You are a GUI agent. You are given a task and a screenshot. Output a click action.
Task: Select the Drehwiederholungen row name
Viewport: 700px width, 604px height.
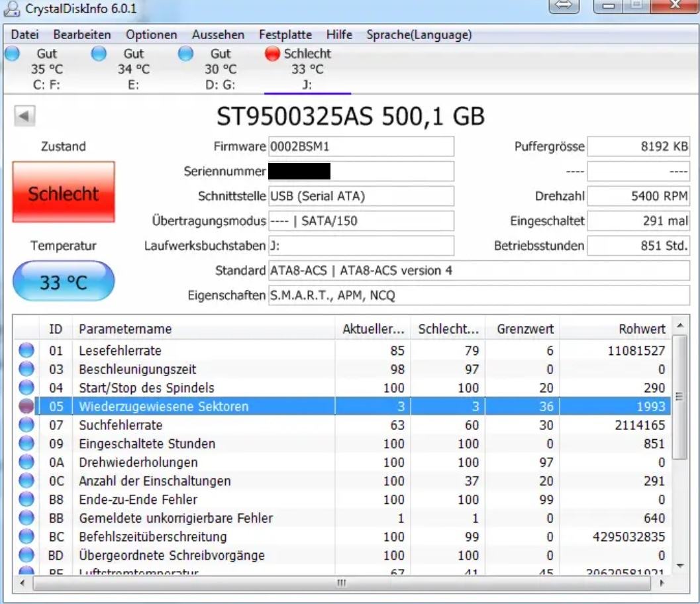pos(138,462)
